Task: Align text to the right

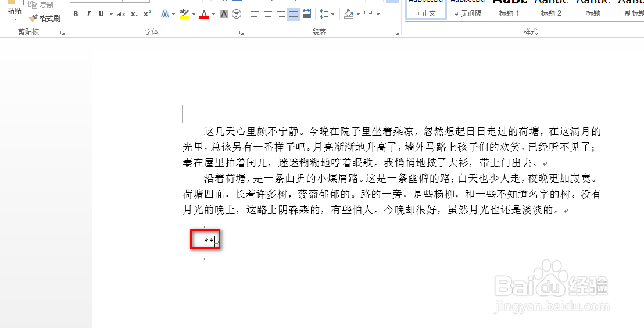Action: tap(281, 15)
